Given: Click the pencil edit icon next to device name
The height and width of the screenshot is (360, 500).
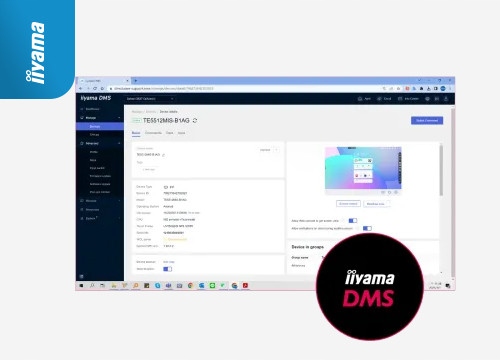Looking at the screenshot, I should (164, 155).
